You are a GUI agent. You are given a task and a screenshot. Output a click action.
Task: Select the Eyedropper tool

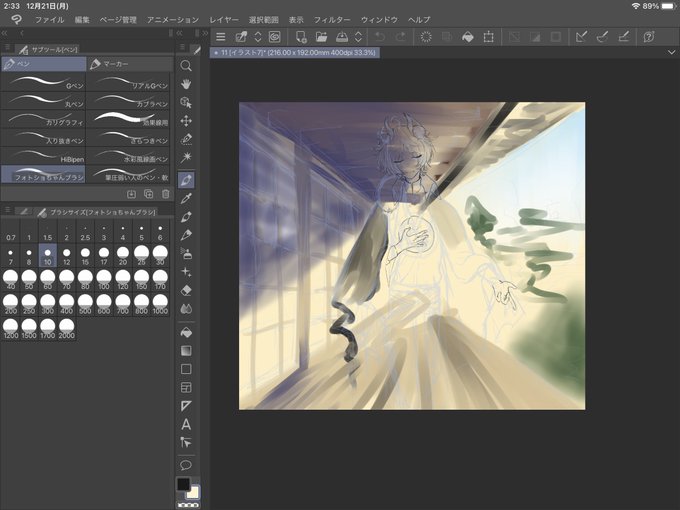[186, 198]
